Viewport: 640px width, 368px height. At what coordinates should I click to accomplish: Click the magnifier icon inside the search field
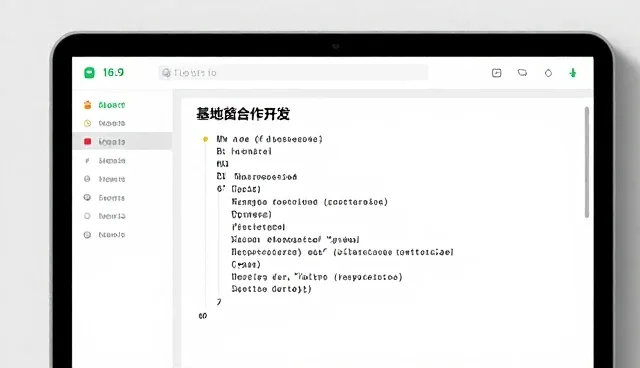(166, 73)
